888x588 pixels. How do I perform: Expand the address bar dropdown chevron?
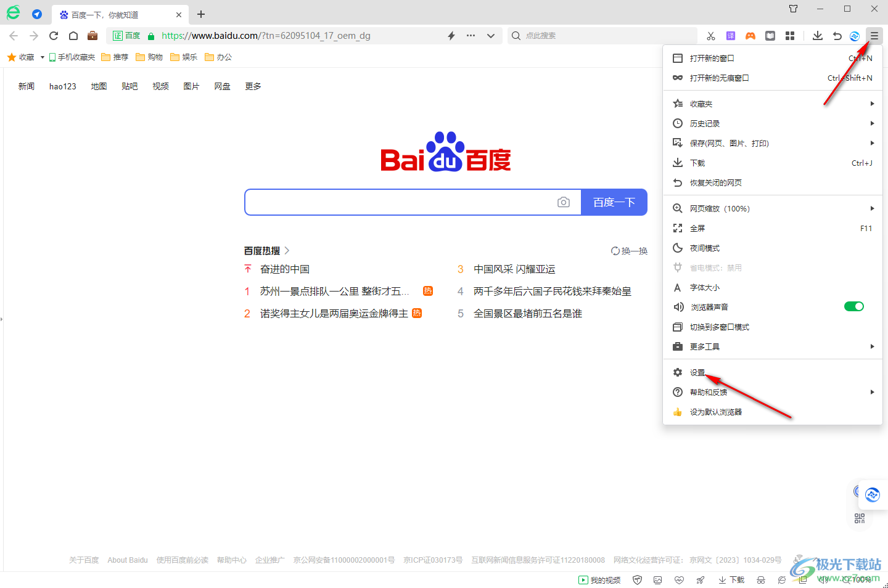point(491,36)
